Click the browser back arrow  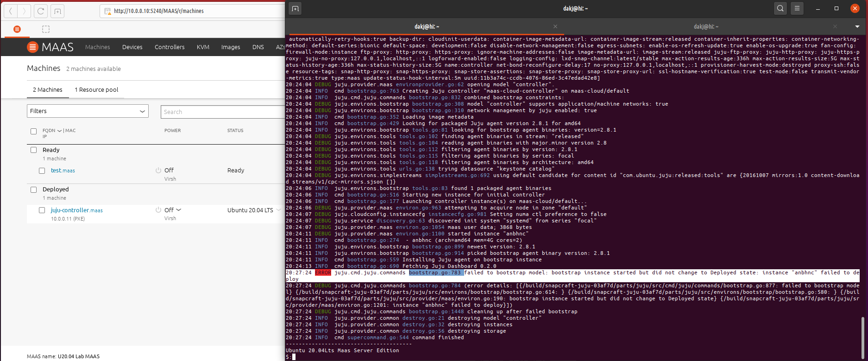11,11
